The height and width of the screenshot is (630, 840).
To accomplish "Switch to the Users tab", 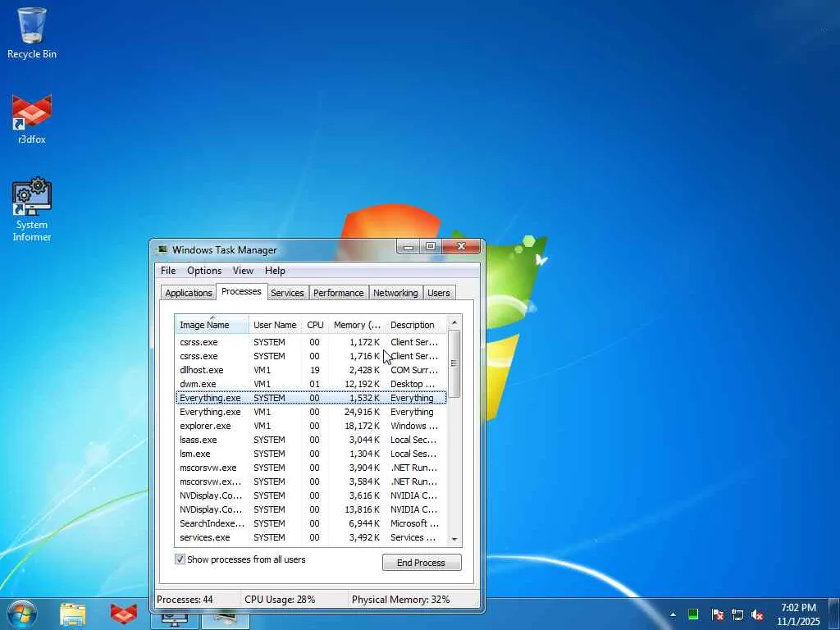I will (x=439, y=293).
